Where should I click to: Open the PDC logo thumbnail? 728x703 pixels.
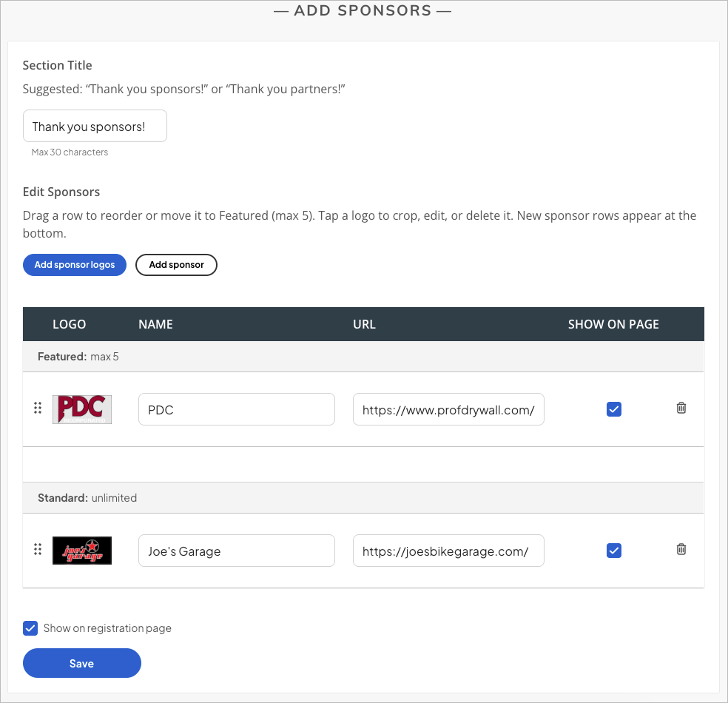pos(82,409)
